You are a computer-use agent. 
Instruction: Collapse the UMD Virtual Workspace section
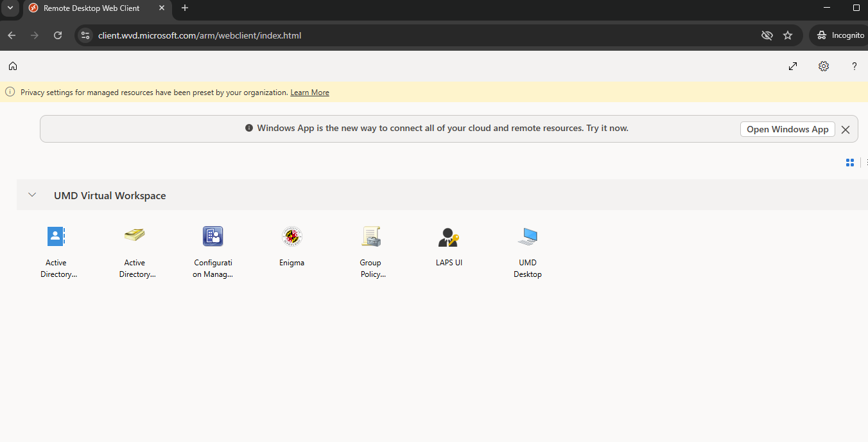[32, 195]
